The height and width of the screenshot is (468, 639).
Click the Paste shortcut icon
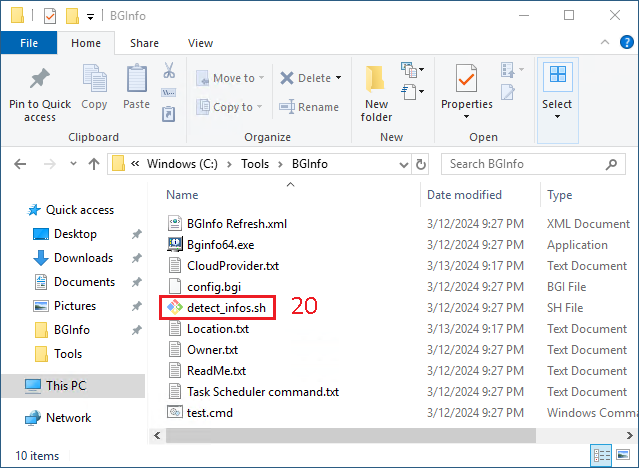click(169, 114)
